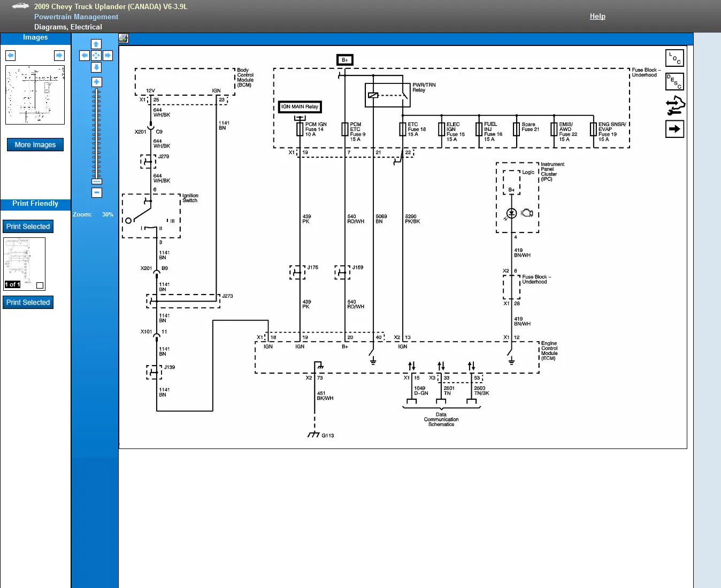Click the PWR/TRN Relay label

[x=424, y=88]
